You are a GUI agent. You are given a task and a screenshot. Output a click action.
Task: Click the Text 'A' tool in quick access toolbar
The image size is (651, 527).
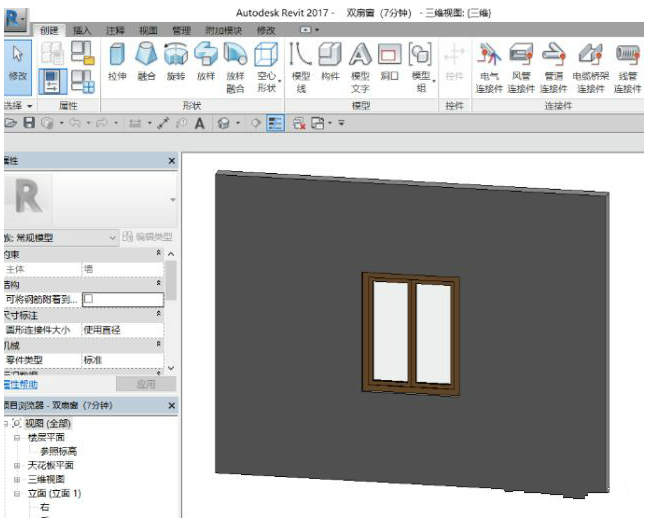pos(200,123)
